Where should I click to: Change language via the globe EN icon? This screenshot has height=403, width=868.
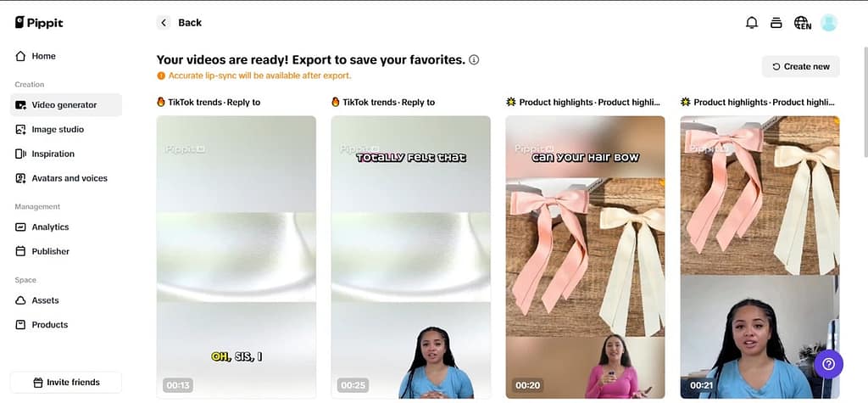(x=802, y=23)
